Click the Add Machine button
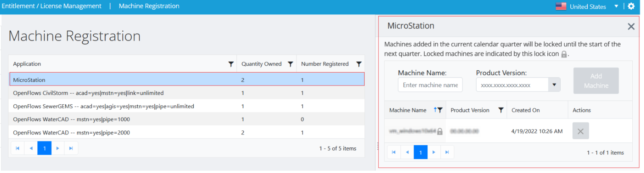This screenshot has height=173, width=644. 596,81
